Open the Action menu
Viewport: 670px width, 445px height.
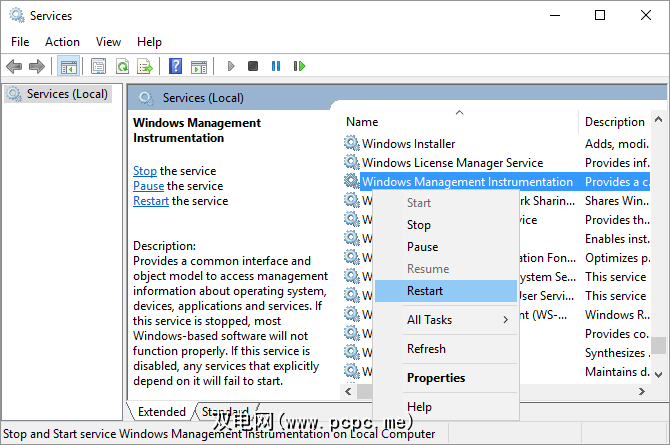[62, 42]
